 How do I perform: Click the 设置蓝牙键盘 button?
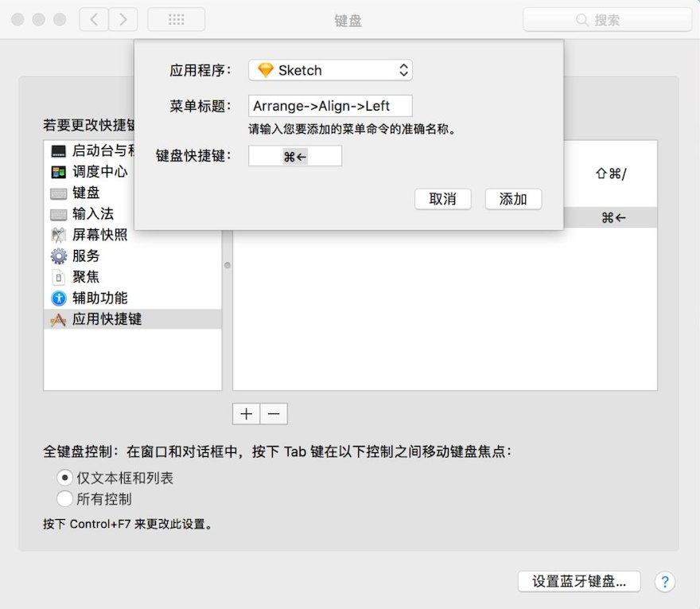click(579, 581)
